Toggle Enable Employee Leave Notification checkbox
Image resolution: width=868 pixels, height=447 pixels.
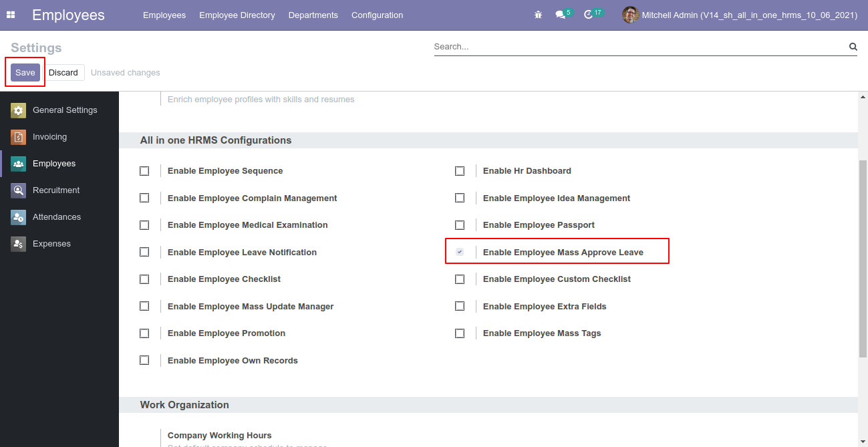click(x=144, y=252)
